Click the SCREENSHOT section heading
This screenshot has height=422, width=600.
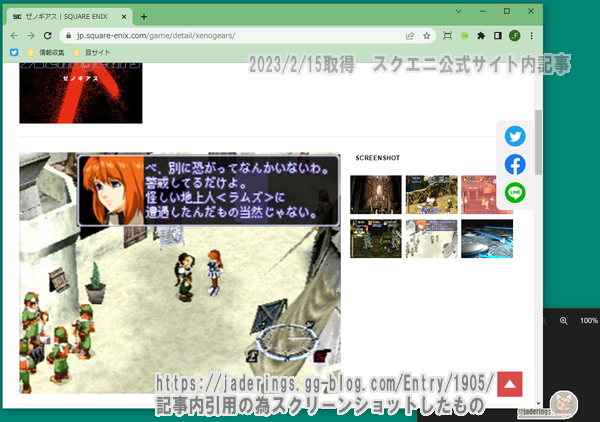378,158
